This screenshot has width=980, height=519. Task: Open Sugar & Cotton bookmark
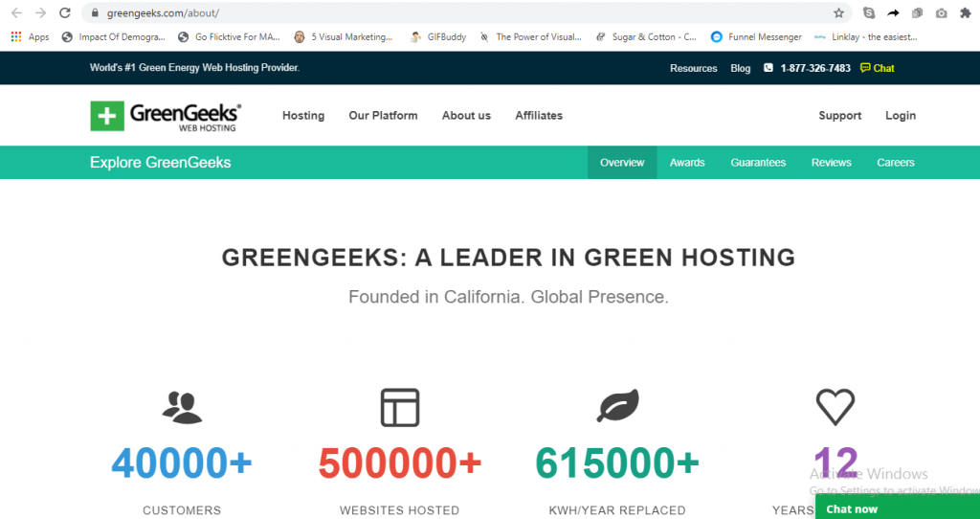[646, 37]
